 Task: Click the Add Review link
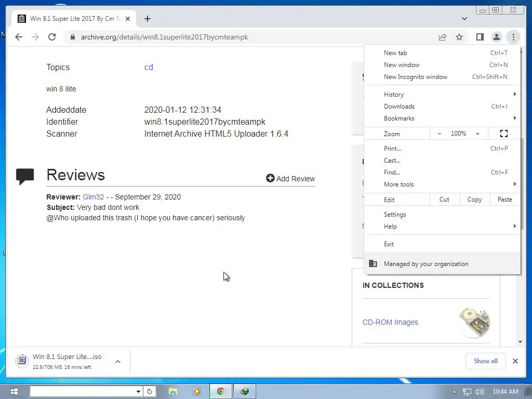[291, 179]
